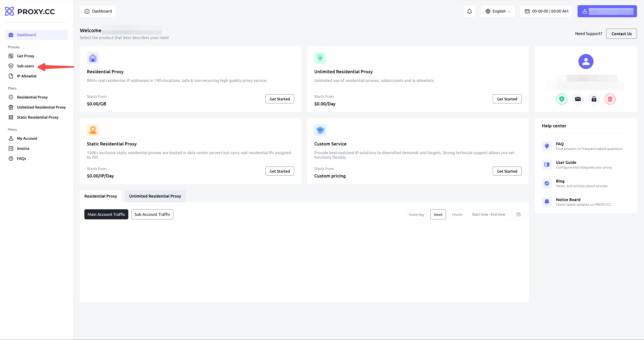Click the Static Residential Proxy sidebar icon
This screenshot has width=644, height=340.
pyautogui.click(x=11, y=117)
